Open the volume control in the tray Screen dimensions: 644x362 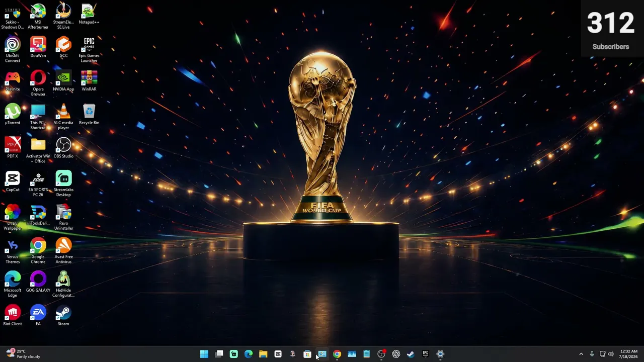611,354
